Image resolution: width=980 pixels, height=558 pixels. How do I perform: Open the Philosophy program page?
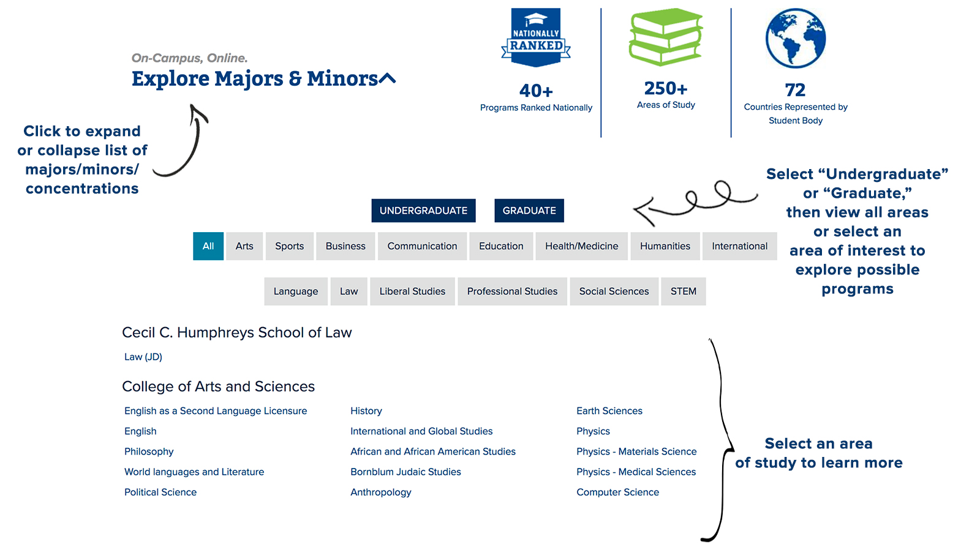[x=149, y=451]
